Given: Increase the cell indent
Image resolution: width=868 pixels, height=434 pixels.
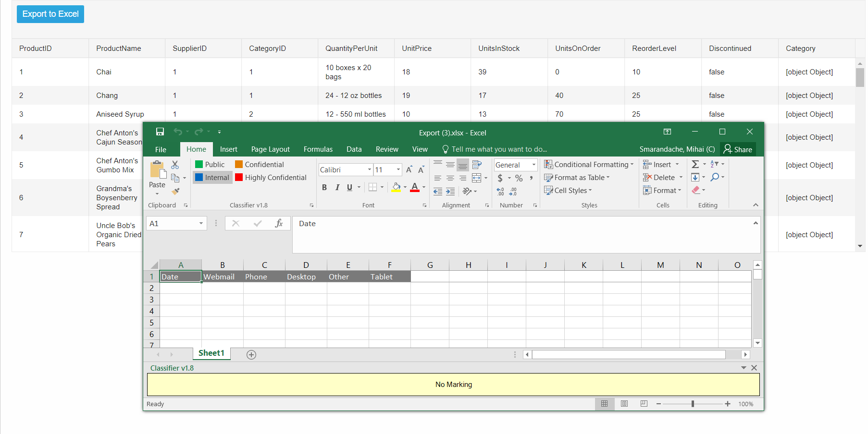Looking at the screenshot, I should click(x=450, y=192).
